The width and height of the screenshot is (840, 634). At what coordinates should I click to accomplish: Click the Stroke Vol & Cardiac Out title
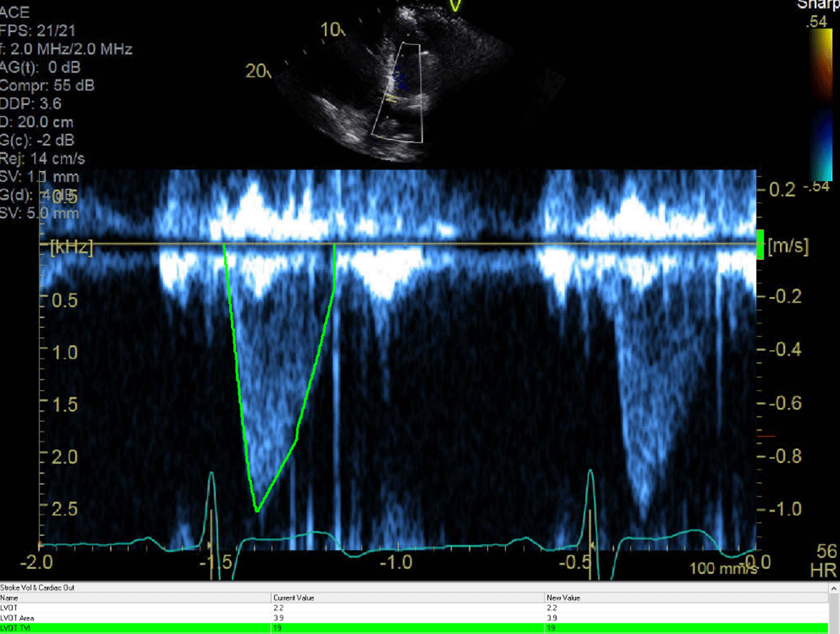38,588
